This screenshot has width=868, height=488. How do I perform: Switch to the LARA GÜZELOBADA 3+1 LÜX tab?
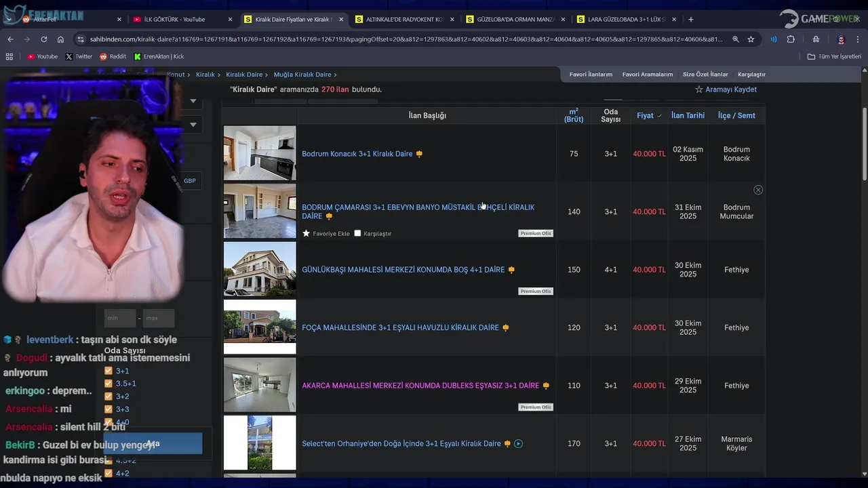tap(627, 19)
